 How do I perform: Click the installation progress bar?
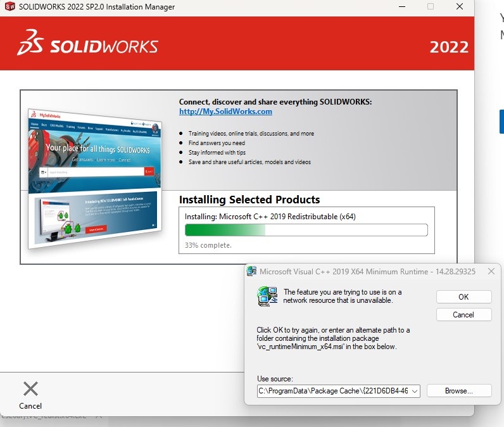coord(306,230)
